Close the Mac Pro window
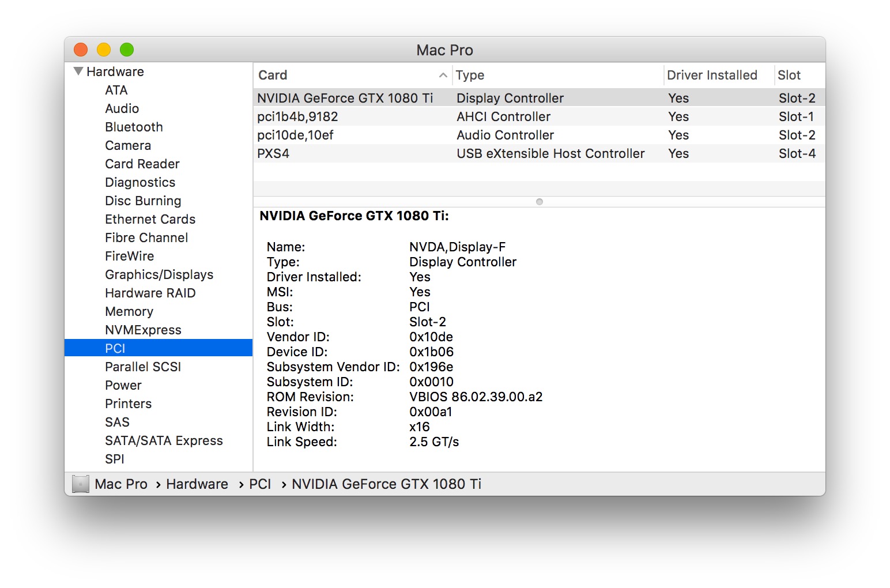The width and height of the screenshot is (890, 588). [x=81, y=50]
